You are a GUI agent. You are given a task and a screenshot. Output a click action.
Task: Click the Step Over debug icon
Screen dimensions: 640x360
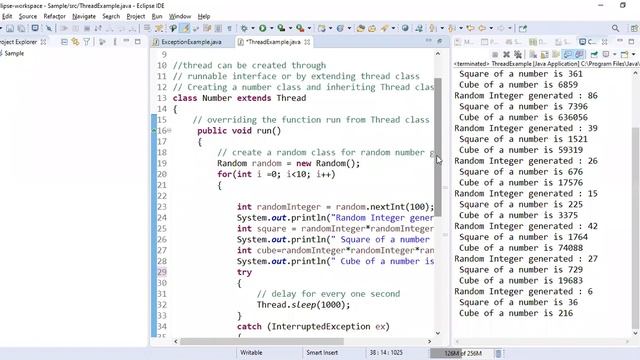pos(121,29)
